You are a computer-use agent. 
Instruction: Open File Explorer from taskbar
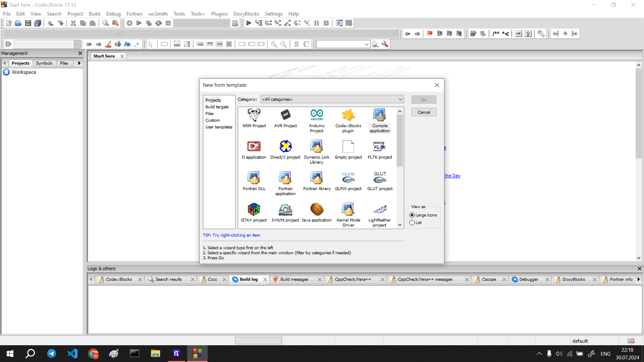click(155, 354)
